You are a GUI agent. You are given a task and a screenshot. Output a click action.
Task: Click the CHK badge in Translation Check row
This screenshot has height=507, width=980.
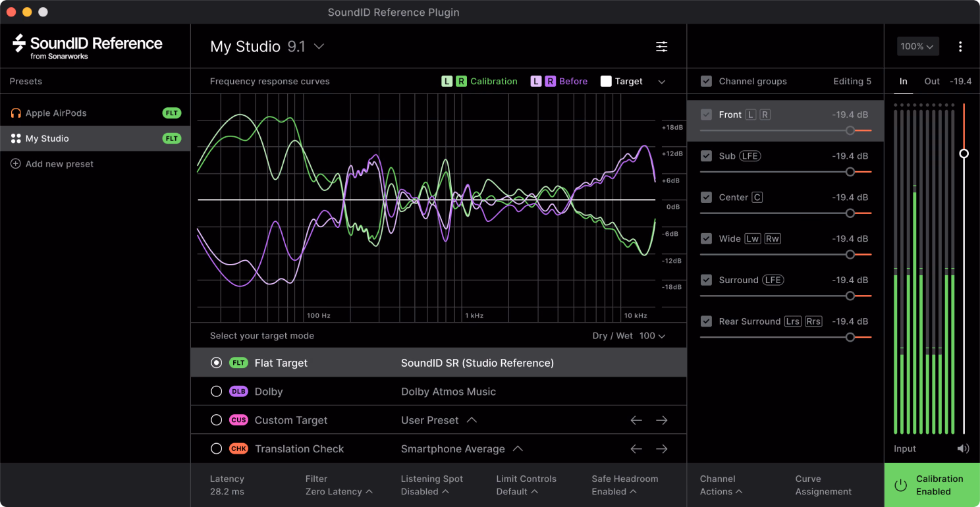coord(238,449)
